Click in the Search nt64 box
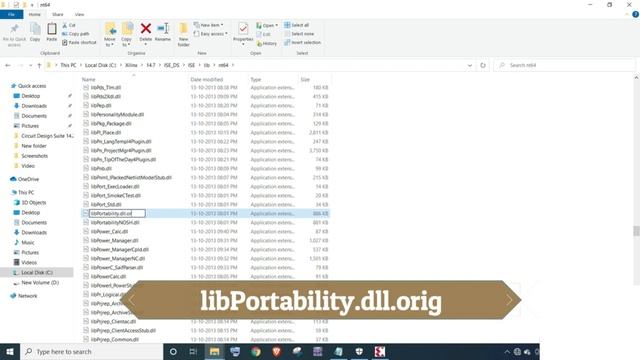Screen dimensions: 640x360 [564, 65]
